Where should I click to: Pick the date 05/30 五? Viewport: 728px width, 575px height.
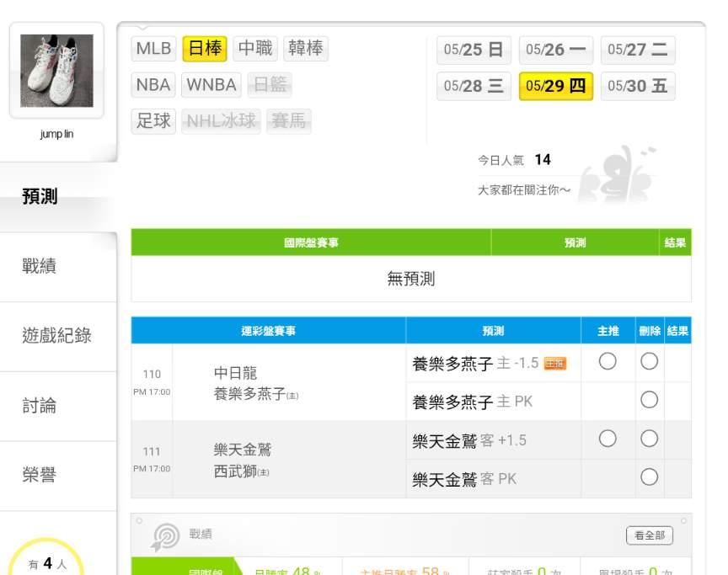point(638,86)
